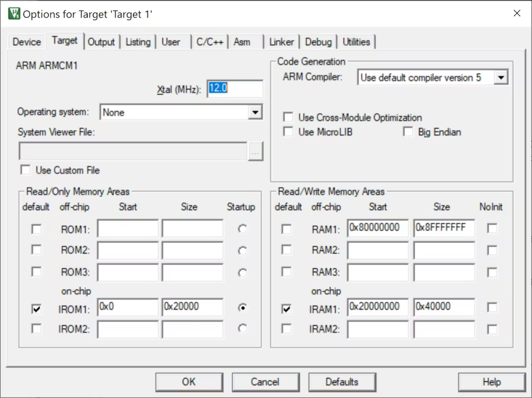This screenshot has height=398, width=532.
Task: Select the Target tab
Action: coord(65,41)
